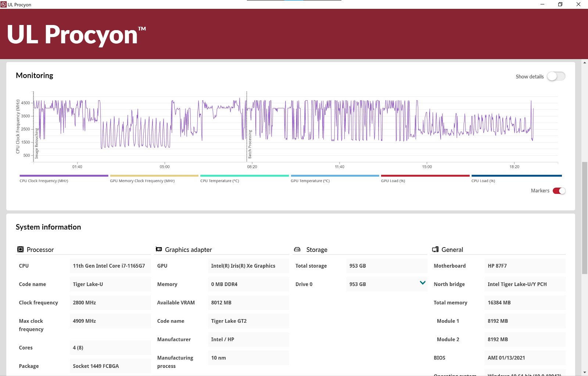588x376 pixels.
Task: Click the vertical scrollbar thumb
Action: click(x=584, y=218)
